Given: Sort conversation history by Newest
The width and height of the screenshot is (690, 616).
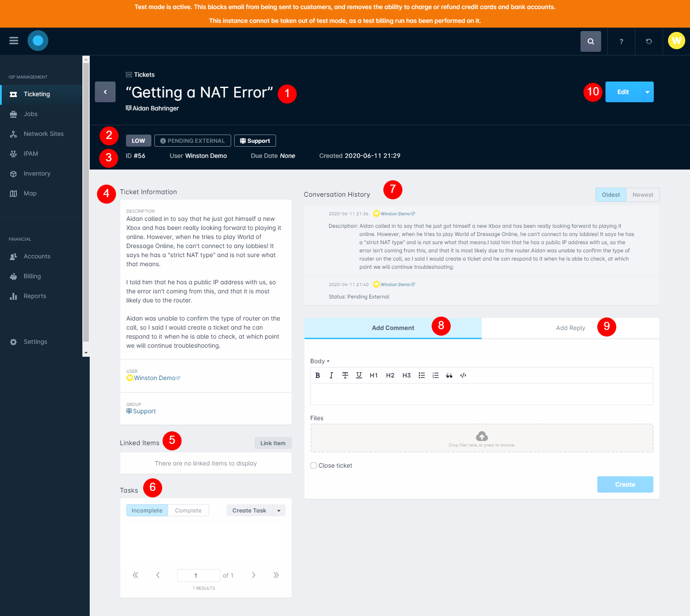Looking at the screenshot, I should (643, 195).
